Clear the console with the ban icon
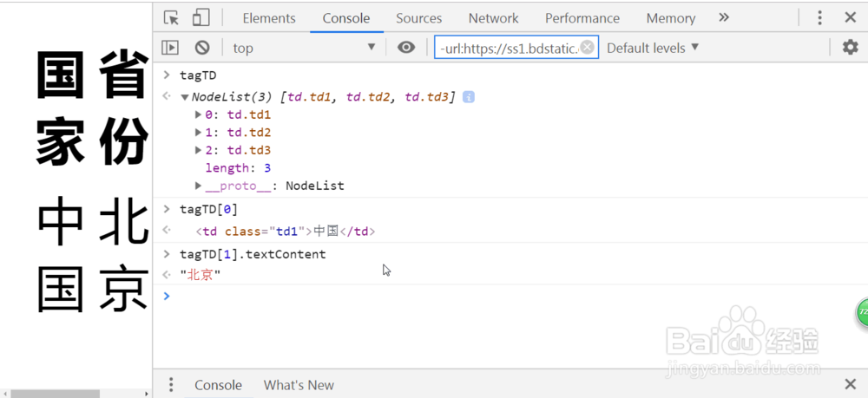The width and height of the screenshot is (868, 398). [x=202, y=48]
